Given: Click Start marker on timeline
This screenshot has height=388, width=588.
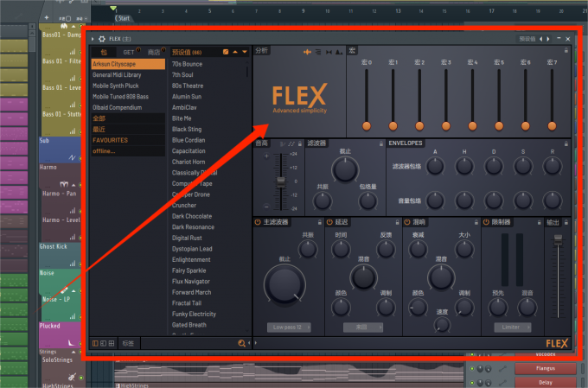Looking at the screenshot, I should point(123,18).
